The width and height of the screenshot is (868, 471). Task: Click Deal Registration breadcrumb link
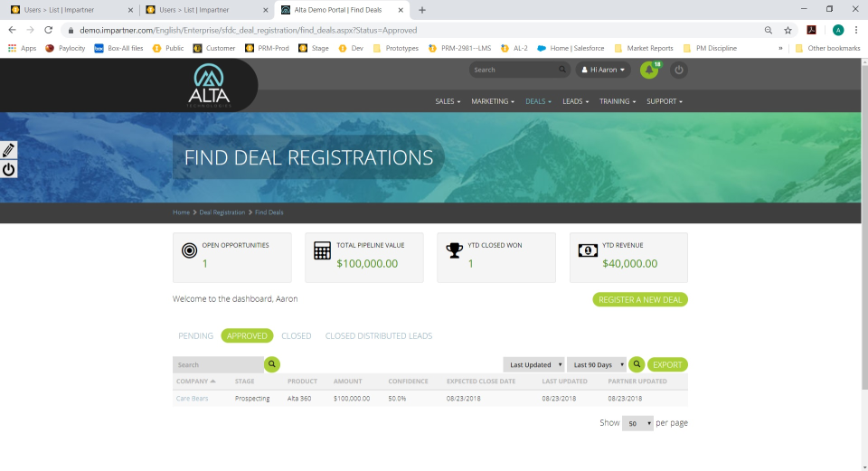point(222,212)
